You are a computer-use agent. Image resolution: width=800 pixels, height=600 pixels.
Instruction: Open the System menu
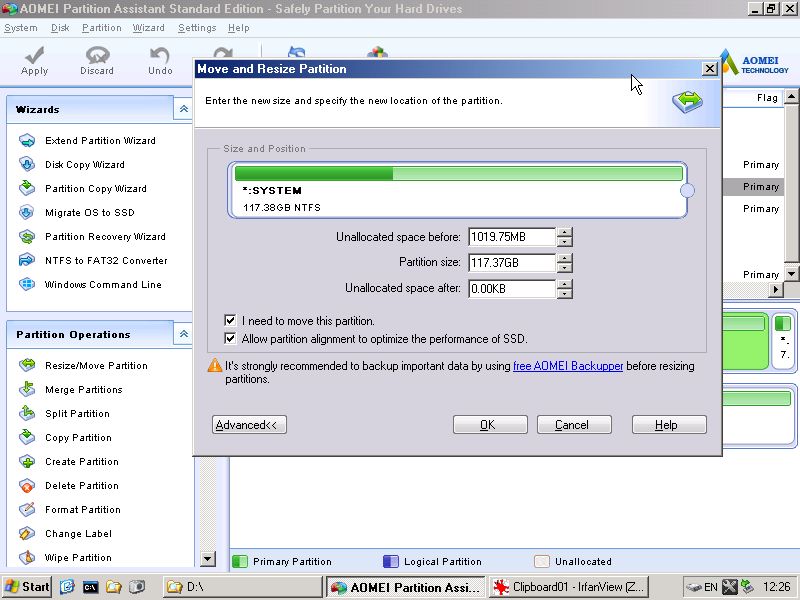[20, 28]
